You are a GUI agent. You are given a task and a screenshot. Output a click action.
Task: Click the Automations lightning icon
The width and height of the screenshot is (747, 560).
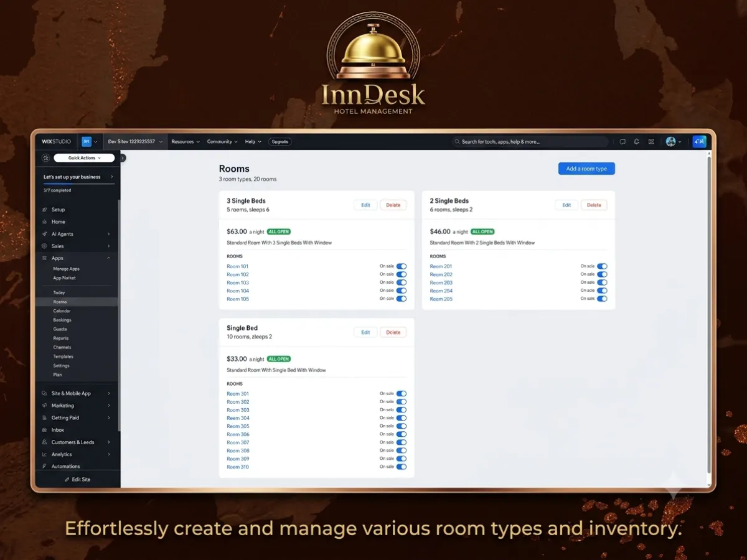(44, 466)
